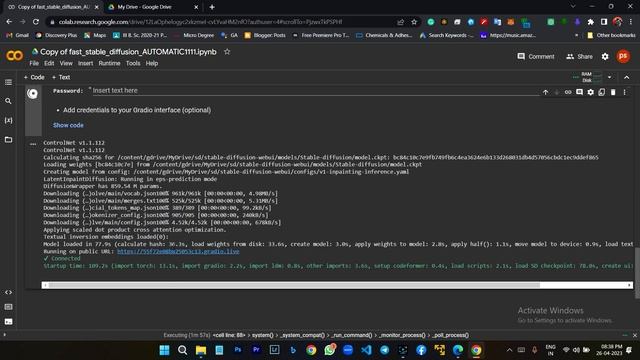Viewport: 640px width, 360px height.
Task: Show more bookmarks overflow arrow
Action: tap(576, 36)
